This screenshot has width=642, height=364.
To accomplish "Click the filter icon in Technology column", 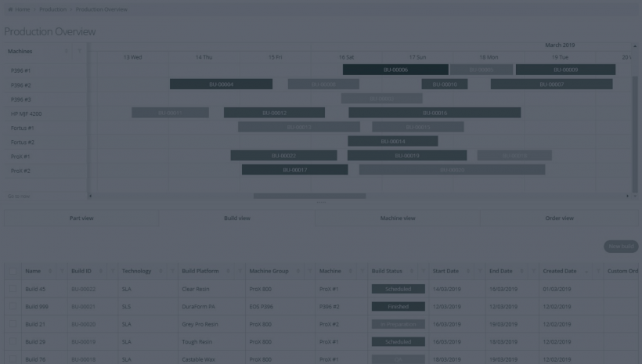I will tap(171, 272).
